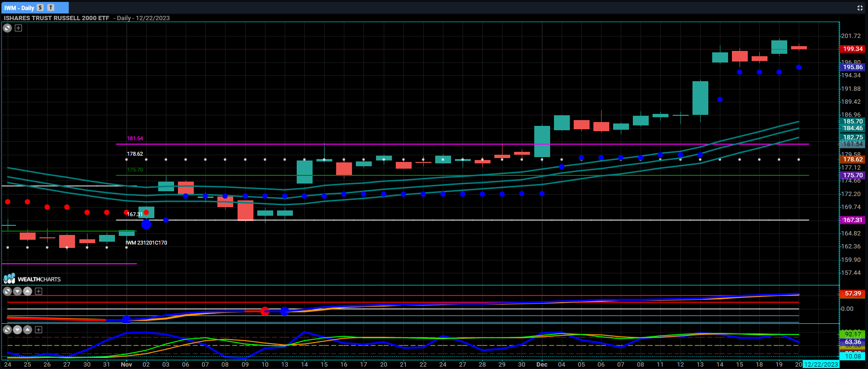Screen dimensions: 868x369
Task: Click the 182.75 price axis label
Action: (x=853, y=137)
